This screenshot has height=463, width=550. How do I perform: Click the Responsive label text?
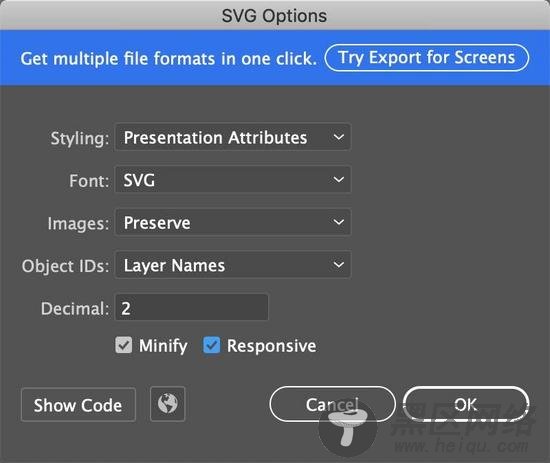click(x=271, y=346)
